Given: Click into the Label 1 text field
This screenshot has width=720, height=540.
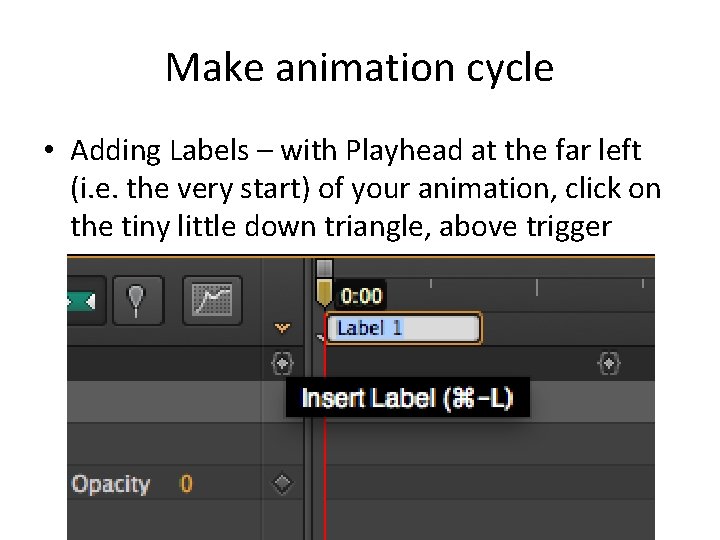Looking at the screenshot, I should 405,327.
